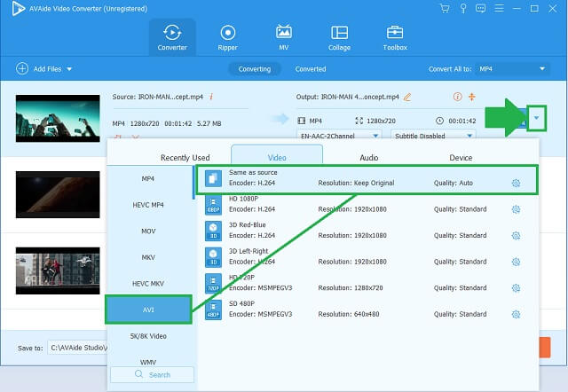The height and width of the screenshot is (392, 568).
Task: Click the output resolution 1280x720 label
Action: (x=381, y=121)
